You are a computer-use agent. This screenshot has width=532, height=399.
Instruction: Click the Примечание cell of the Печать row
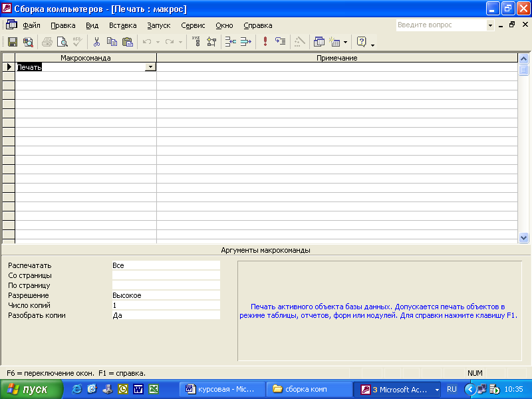(x=337, y=67)
